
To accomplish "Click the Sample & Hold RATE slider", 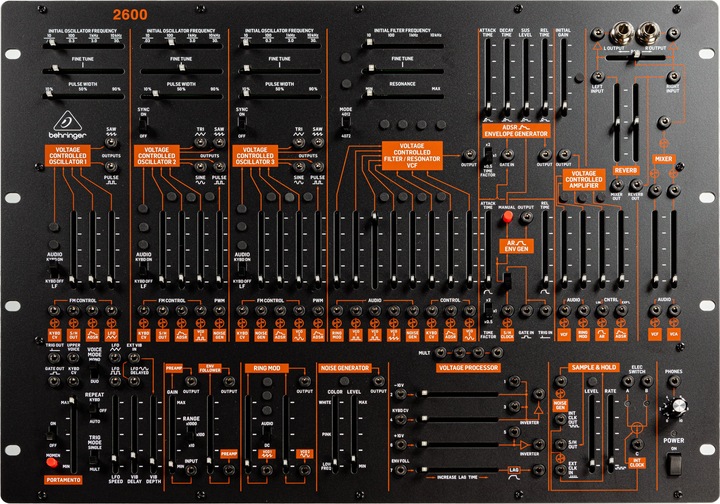I will (x=610, y=434).
